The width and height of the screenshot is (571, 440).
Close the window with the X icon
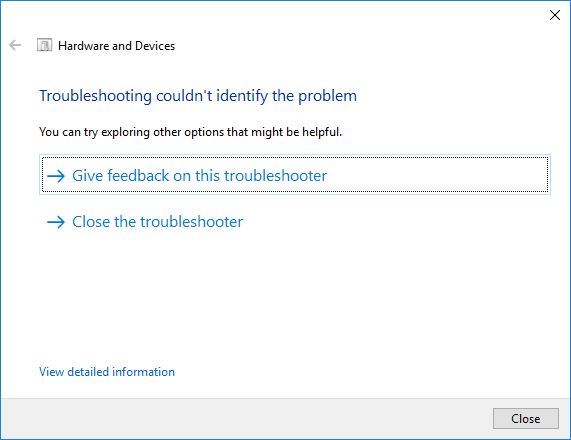click(x=555, y=15)
